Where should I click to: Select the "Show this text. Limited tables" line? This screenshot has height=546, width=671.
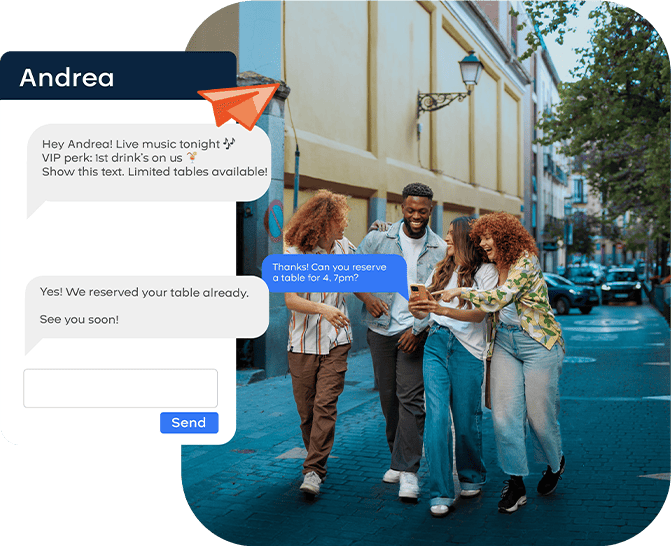pos(154,172)
